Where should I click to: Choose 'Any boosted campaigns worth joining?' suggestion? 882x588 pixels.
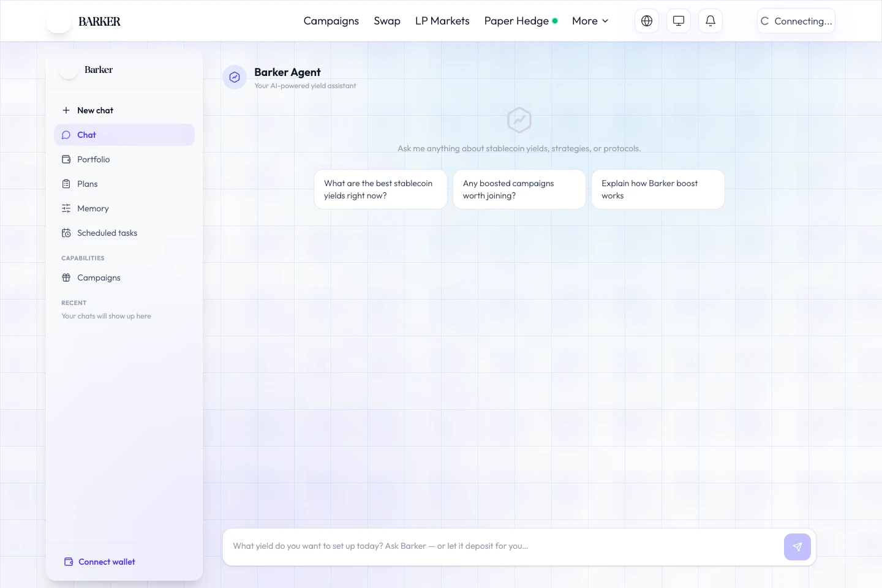tap(519, 189)
